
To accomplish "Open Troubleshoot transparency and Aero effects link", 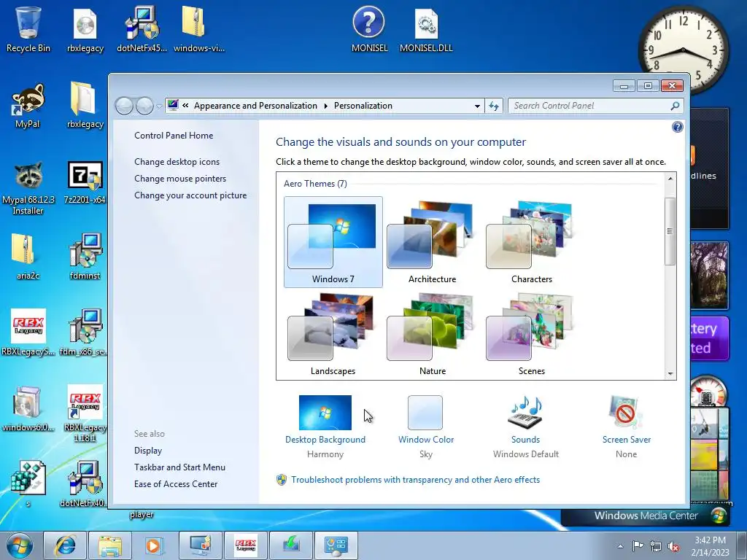I will click(x=415, y=480).
